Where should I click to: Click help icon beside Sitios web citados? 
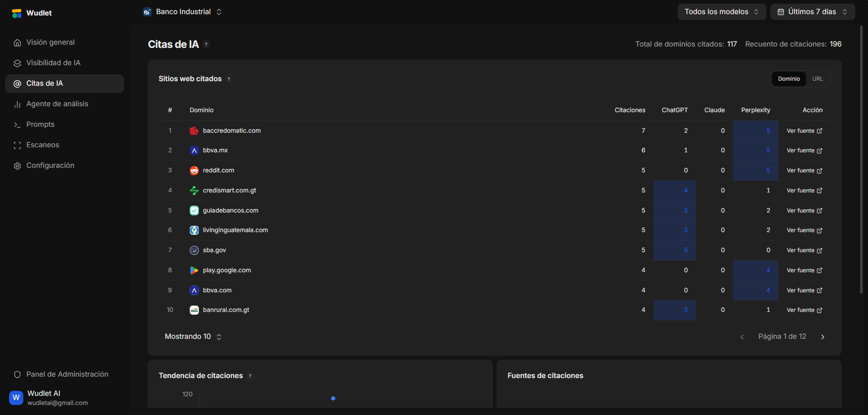coord(229,79)
